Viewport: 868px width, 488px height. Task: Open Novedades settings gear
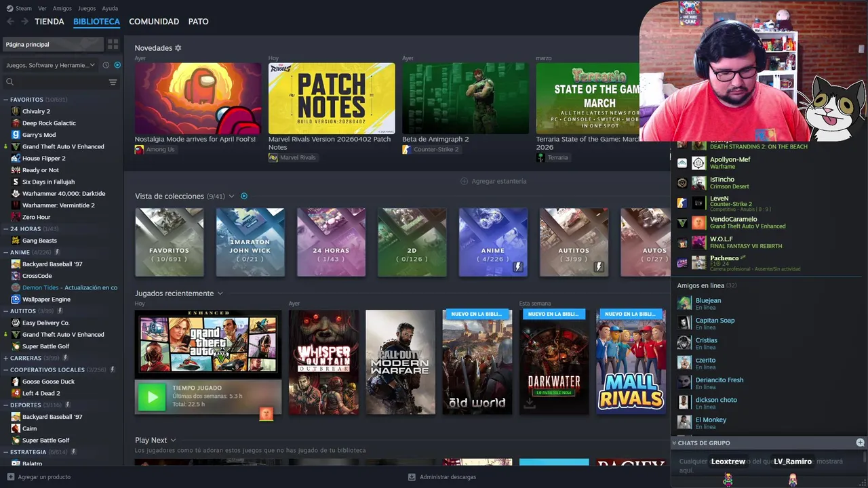click(x=178, y=48)
